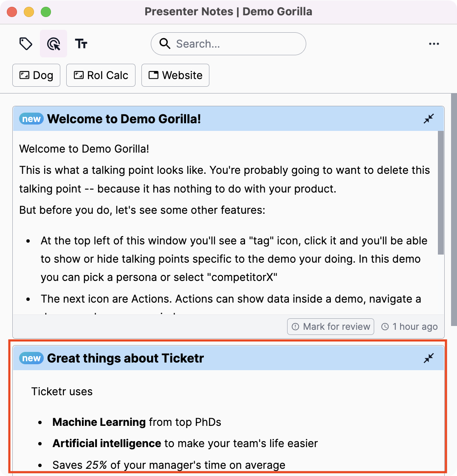The width and height of the screenshot is (457, 476).
Task: Select the Welcome to Demo Gorilla! title
Action: click(x=124, y=119)
